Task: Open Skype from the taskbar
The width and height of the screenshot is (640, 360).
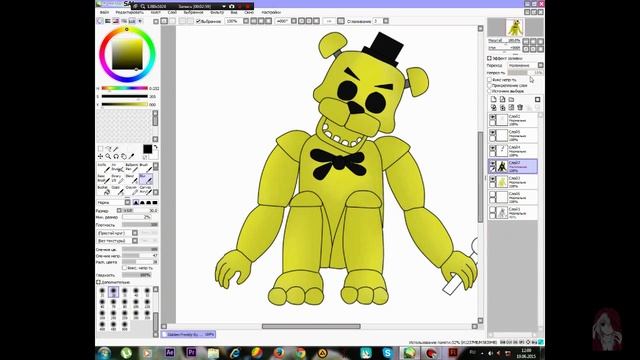Action: (x=387, y=353)
